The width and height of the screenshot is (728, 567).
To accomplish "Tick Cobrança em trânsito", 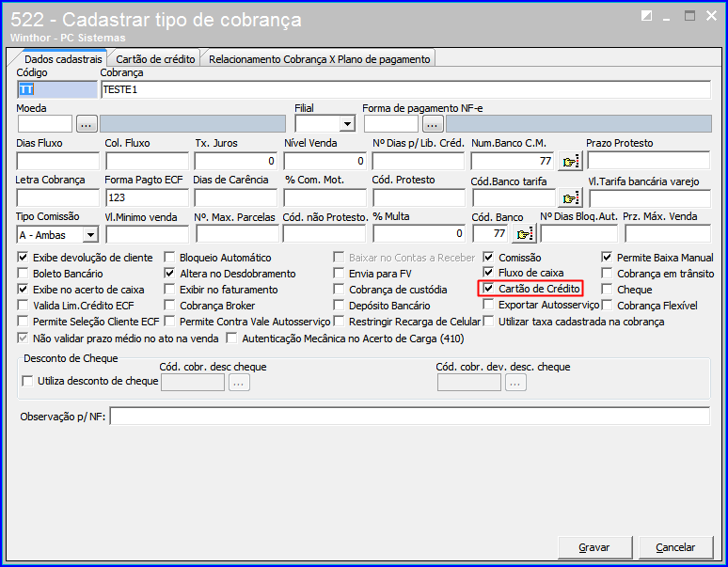I will (607, 273).
